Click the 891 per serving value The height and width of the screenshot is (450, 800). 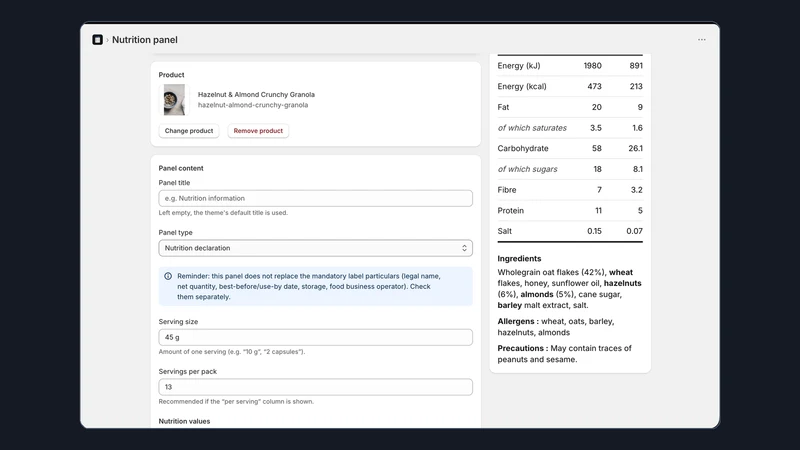[636, 66]
